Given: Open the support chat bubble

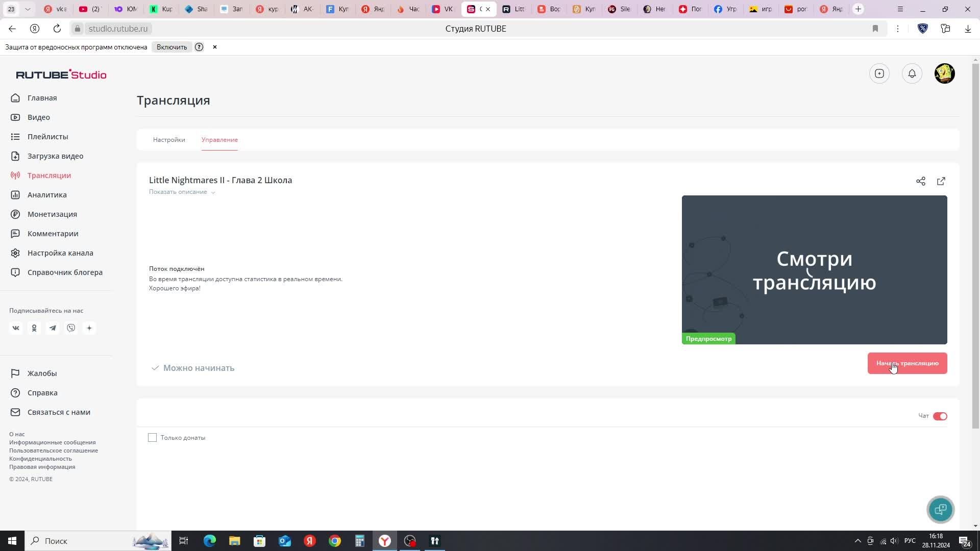Looking at the screenshot, I should click(940, 509).
